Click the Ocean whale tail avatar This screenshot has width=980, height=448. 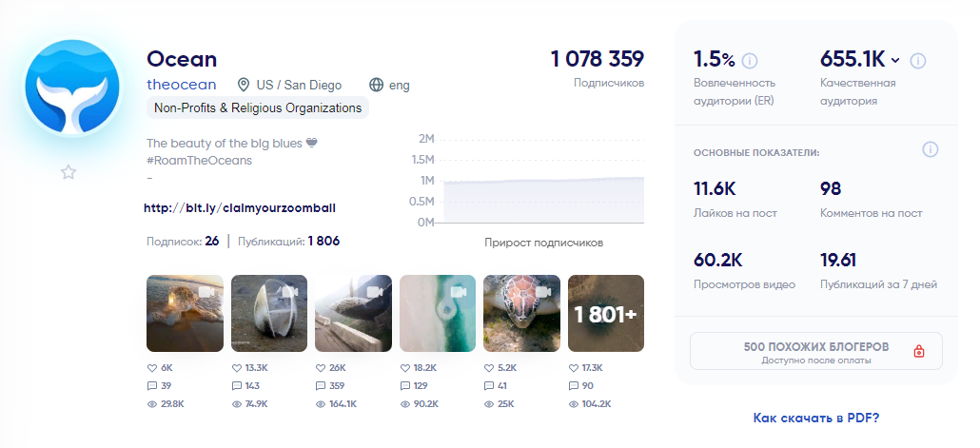(x=71, y=87)
